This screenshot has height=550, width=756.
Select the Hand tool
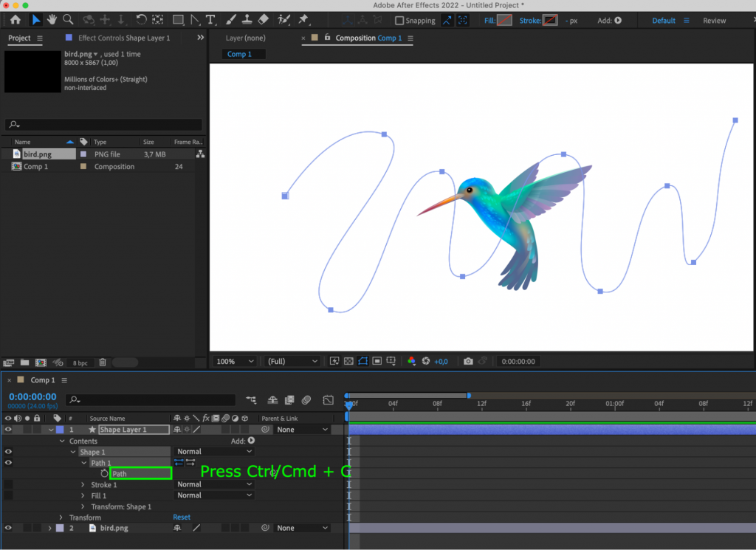(x=51, y=20)
